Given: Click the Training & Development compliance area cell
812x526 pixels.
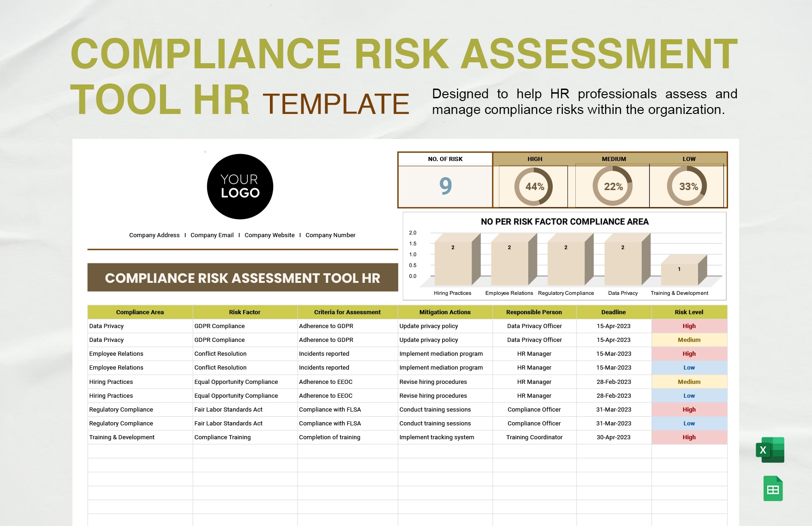Looking at the screenshot, I should coord(140,437).
